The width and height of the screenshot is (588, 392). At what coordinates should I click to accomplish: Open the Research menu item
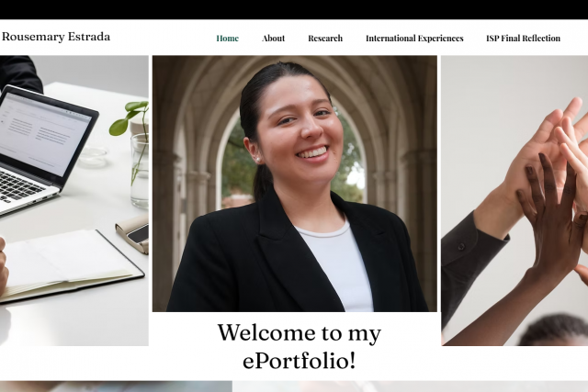[x=325, y=39]
